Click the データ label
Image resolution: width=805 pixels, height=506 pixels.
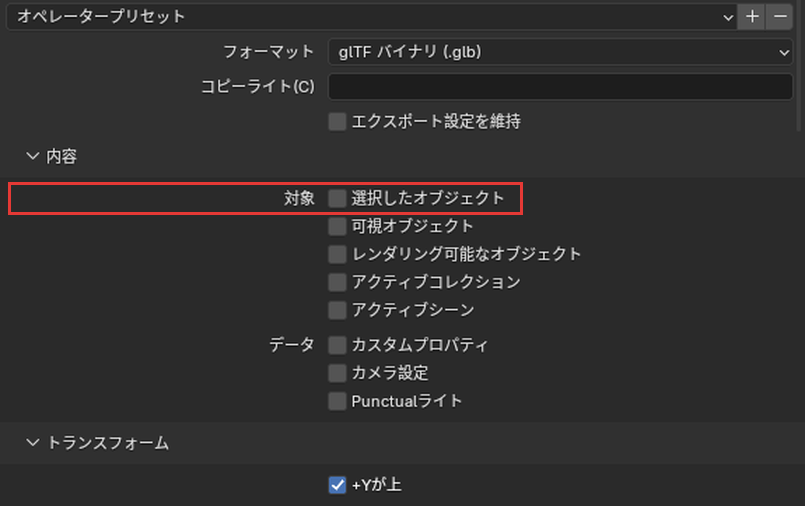(x=292, y=345)
